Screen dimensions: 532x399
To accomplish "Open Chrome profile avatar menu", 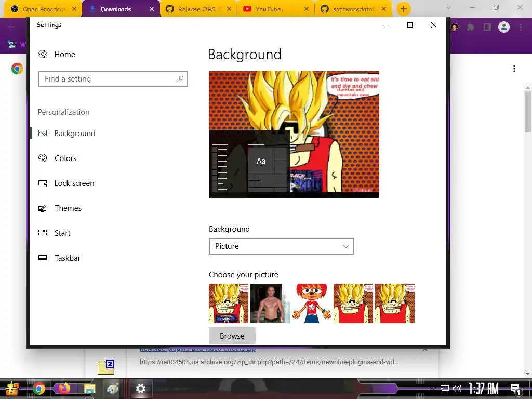I will click(504, 27).
